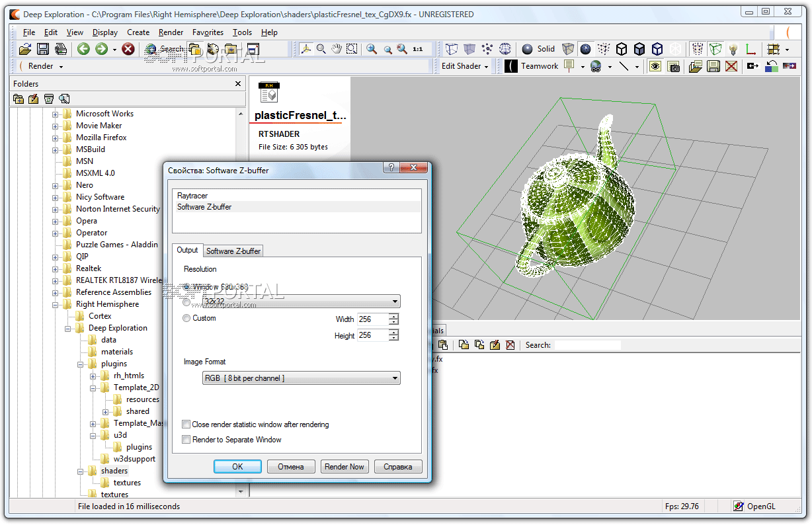The image size is (812, 525).
Task: Enable the wireframe sphere display icon
Action: point(505,49)
